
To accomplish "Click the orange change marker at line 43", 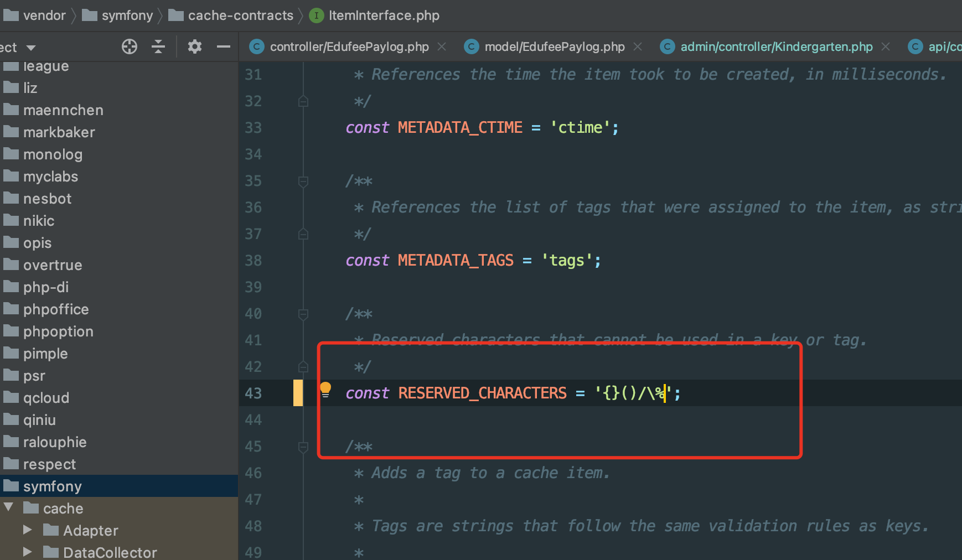I will pyautogui.click(x=298, y=393).
